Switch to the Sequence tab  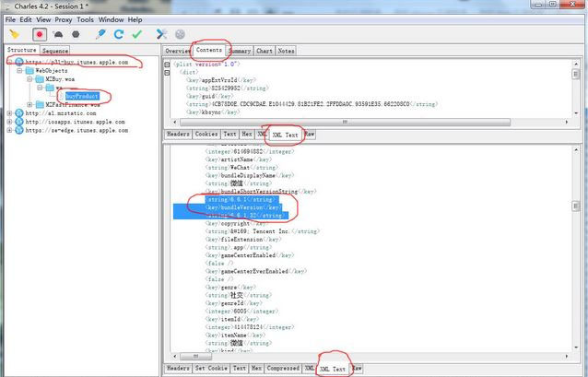click(55, 51)
